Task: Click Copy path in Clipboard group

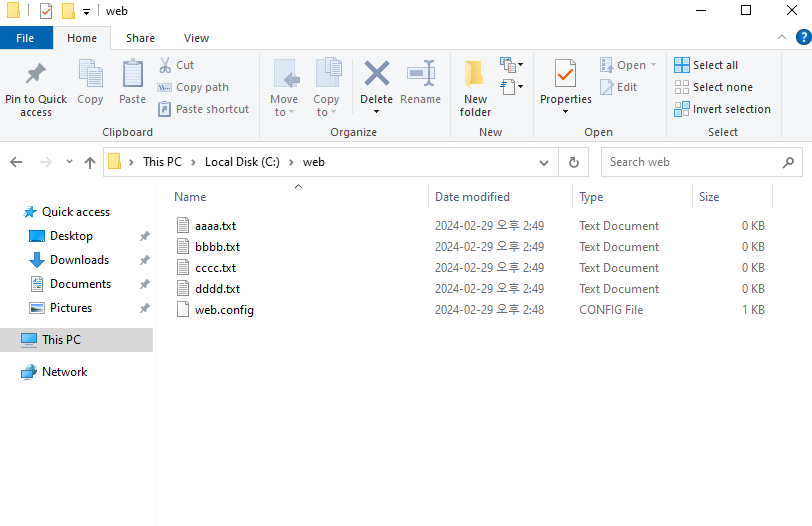Action: pos(193,87)
